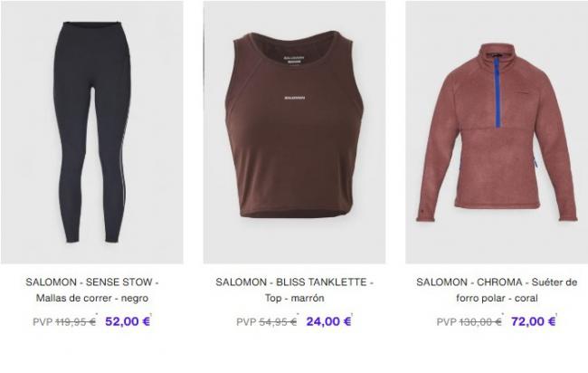Open the black leggings product image
Screen dimensions: 588x373
(92, 132)
